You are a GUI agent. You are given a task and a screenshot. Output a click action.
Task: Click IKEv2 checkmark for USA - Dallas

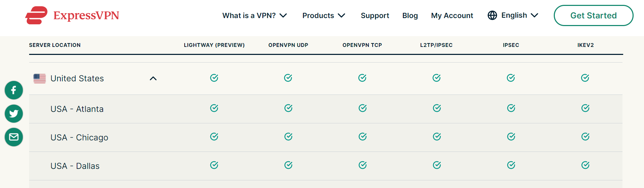point(585,165)
